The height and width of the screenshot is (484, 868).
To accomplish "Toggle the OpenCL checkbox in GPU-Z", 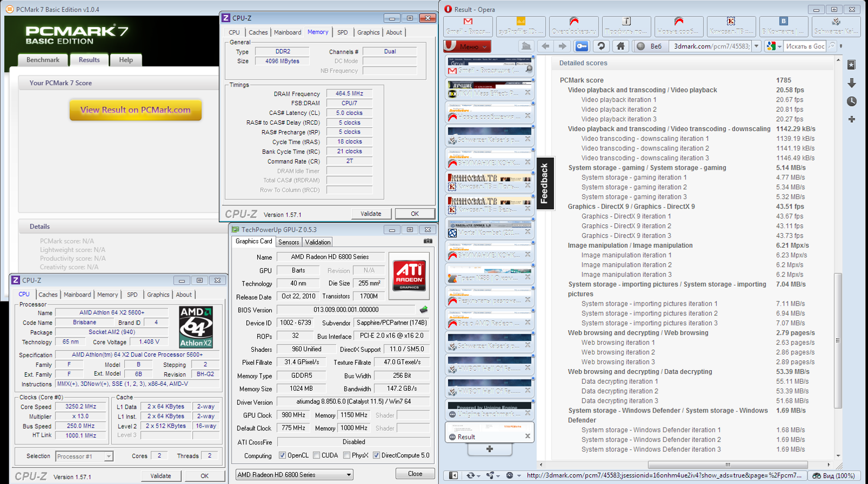I will click(282, 455).
